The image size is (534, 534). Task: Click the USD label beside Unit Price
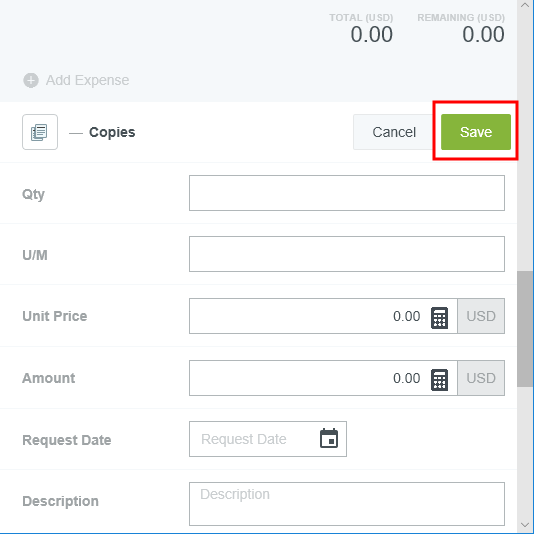481,316
